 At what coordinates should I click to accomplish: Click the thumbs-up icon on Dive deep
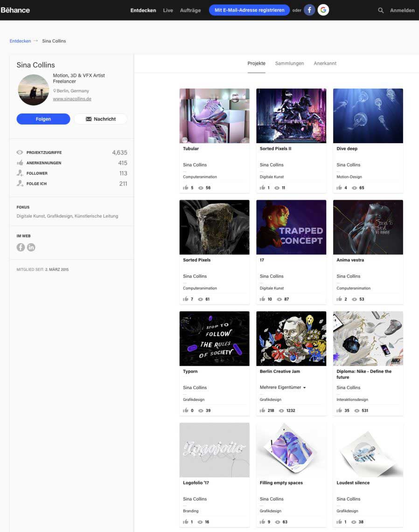(339, 188)
